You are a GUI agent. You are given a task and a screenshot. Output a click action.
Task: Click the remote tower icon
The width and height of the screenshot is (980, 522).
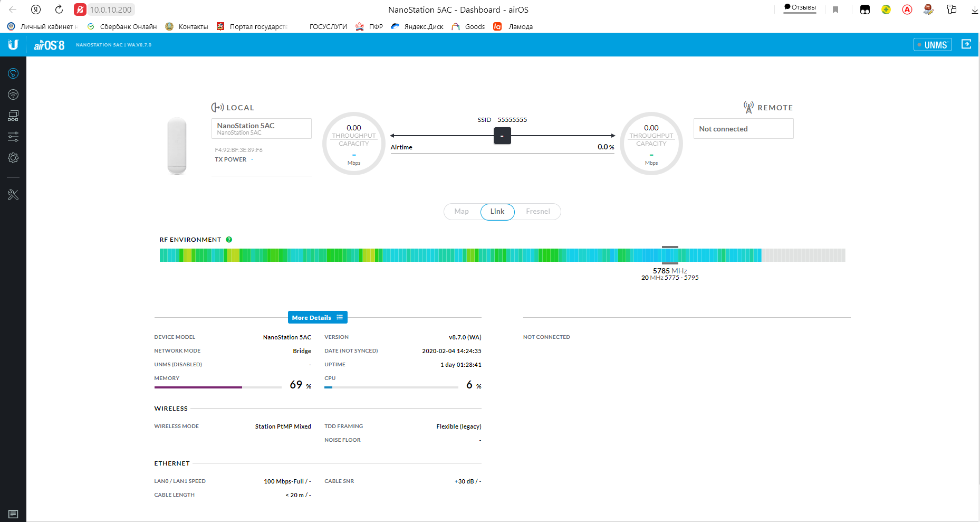[748, 107]
